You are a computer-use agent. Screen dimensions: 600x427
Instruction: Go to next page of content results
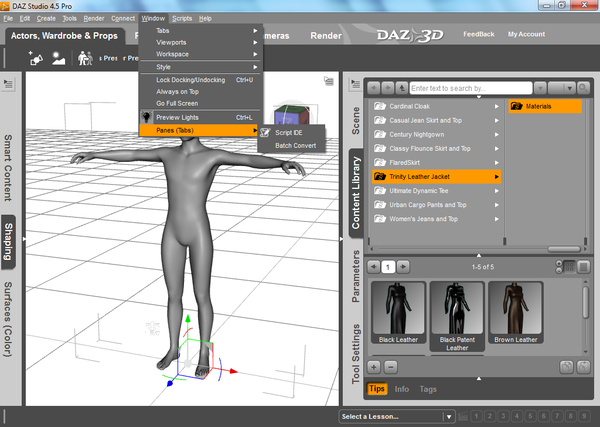pos(403,267)
